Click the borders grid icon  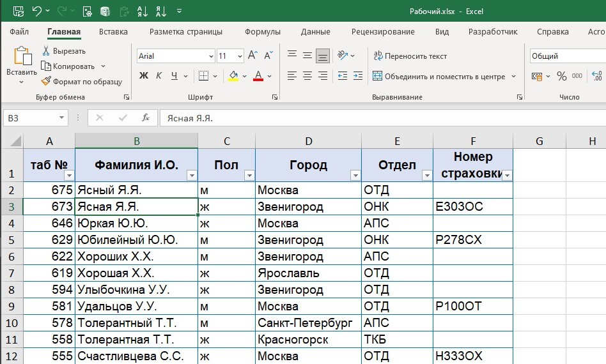click(203, 75)
